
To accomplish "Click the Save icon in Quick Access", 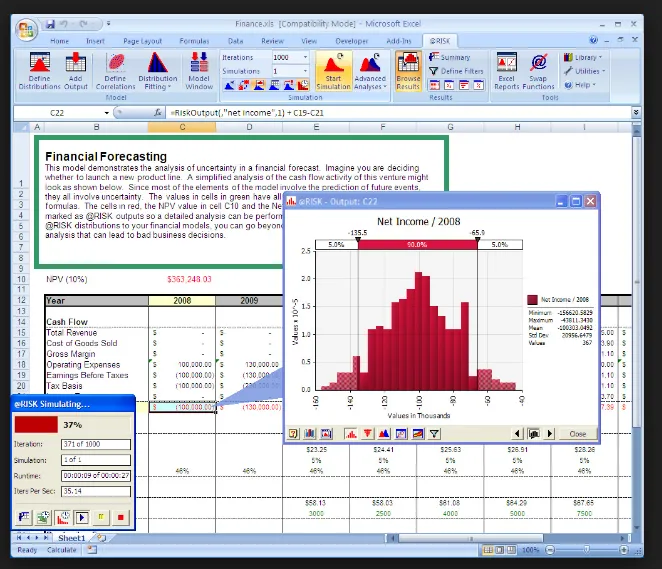I will tap(50, 24).
